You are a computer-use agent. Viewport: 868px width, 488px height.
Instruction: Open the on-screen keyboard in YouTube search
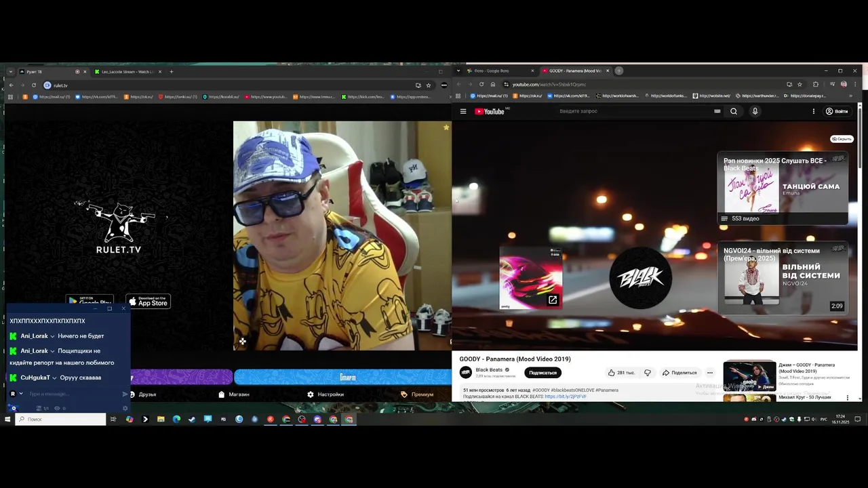pos(717,111)
